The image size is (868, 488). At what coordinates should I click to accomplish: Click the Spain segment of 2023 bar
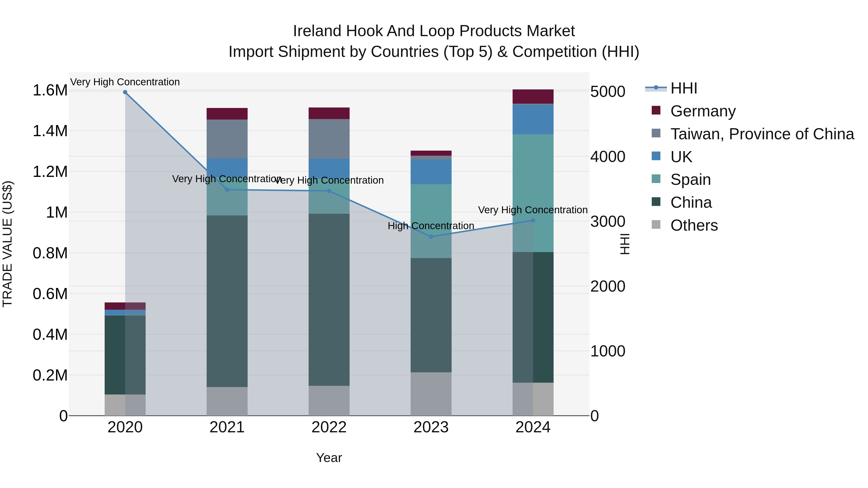pyautogui.click(x=431, y=221)
